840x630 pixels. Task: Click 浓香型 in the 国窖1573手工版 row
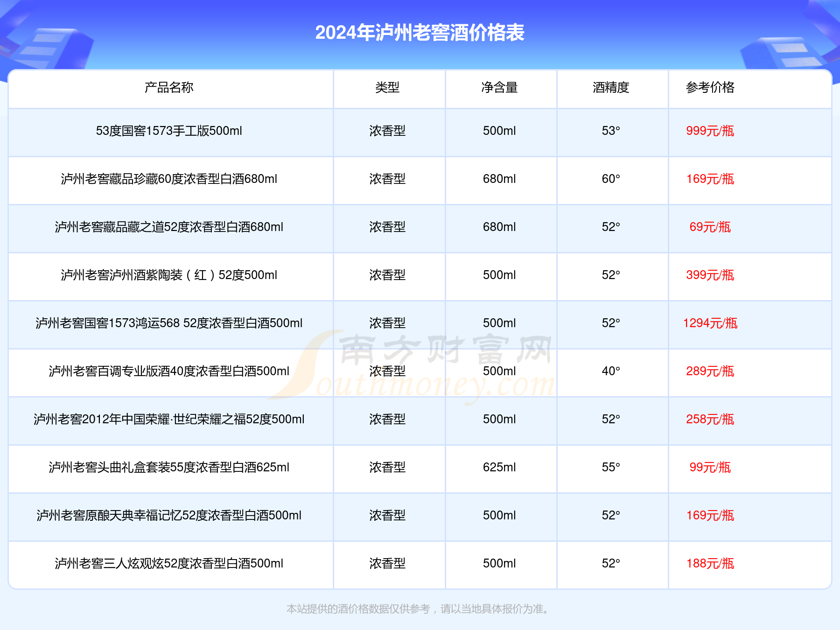click(387, 131)
